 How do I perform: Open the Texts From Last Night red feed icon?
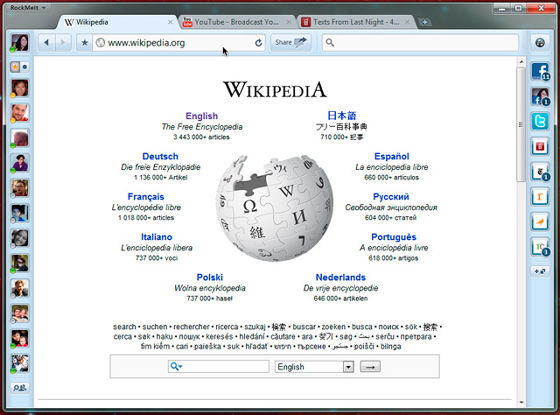point(540,146)
